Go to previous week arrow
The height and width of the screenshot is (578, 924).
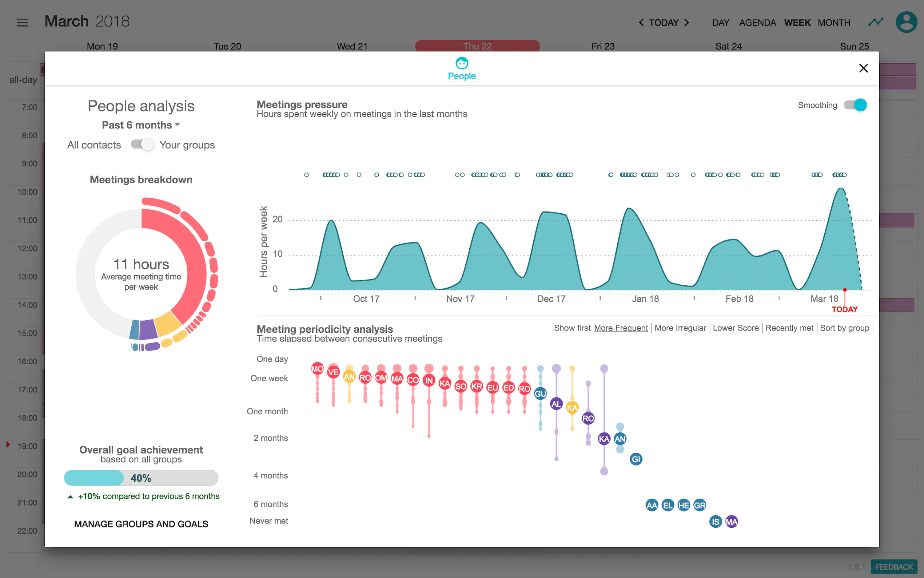(641, 23)
